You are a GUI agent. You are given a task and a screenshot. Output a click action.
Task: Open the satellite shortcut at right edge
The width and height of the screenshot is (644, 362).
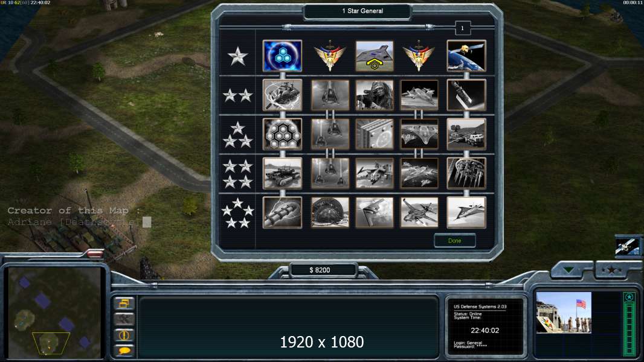[628, 247]
